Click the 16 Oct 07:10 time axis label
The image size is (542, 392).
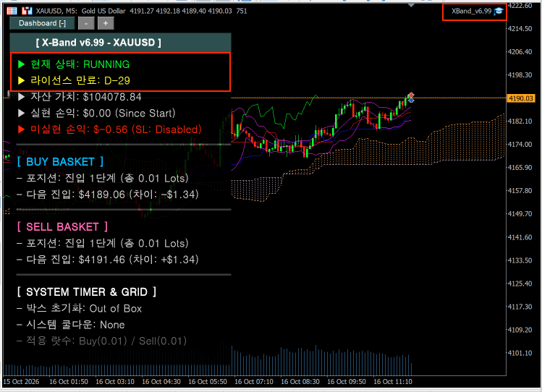pyautogui.click(x=254, y=382)
